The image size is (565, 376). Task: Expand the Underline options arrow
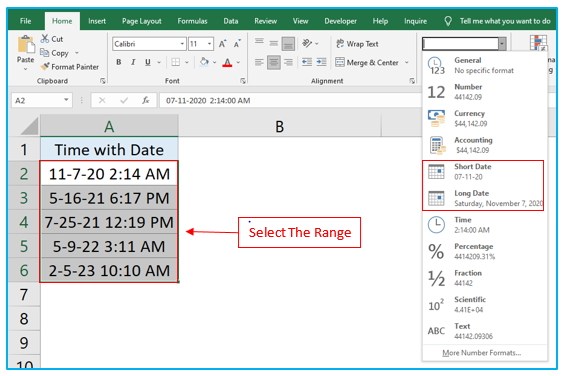159,62
